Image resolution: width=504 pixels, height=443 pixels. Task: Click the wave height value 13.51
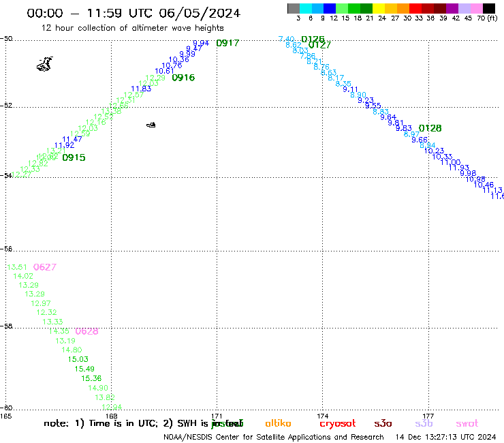pos(17,267)
